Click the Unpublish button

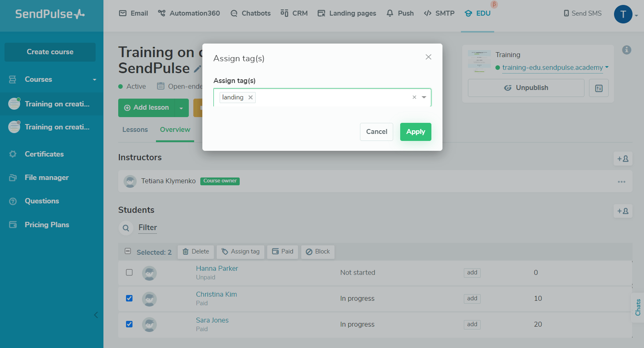(x=526, y=88)
